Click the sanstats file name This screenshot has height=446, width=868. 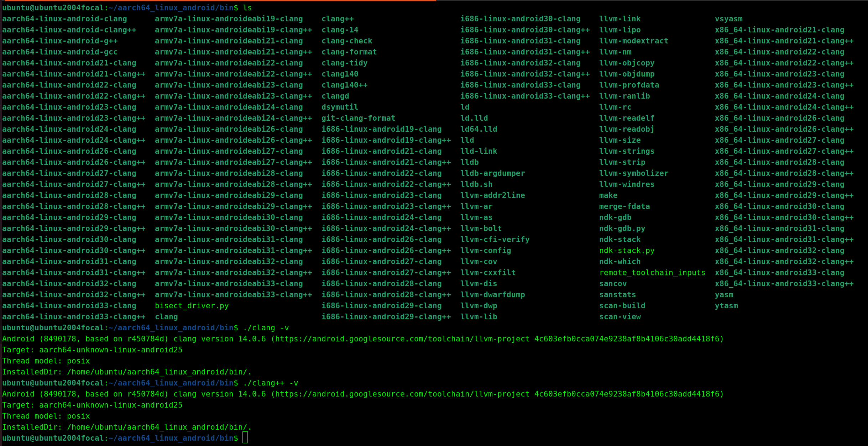[x=617, y=295]
